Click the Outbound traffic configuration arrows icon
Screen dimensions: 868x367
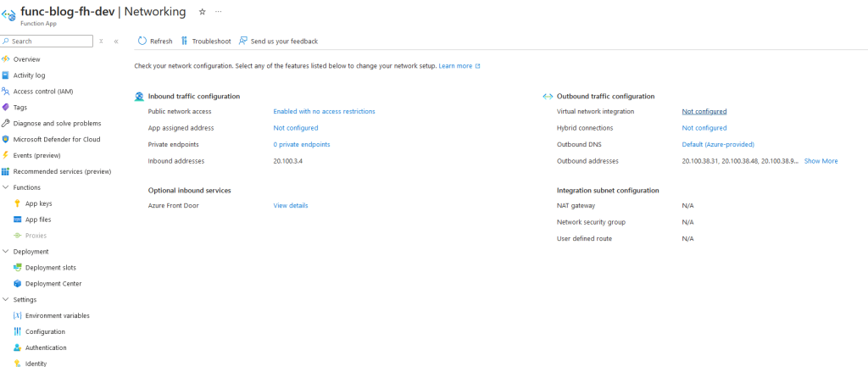click(x=548, y=97)
